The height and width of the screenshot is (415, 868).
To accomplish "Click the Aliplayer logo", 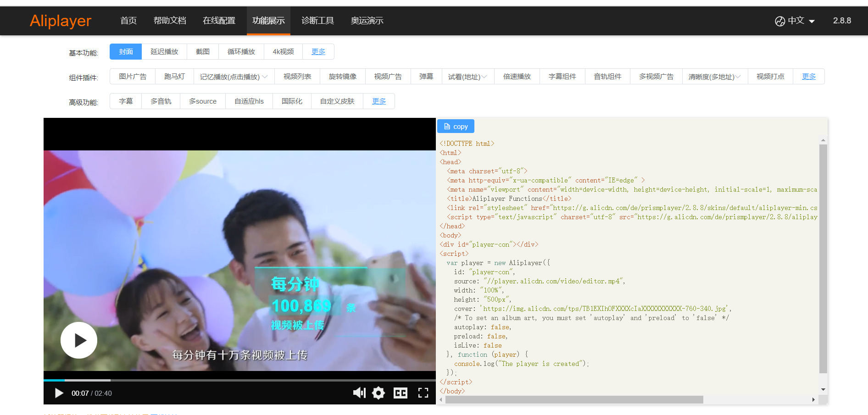I will [x=61, y=21].
